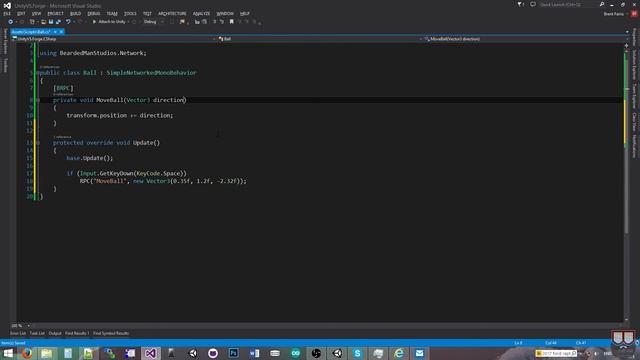
Task: Click the Save All toolbar icon
Action: (x=58, y=22)
